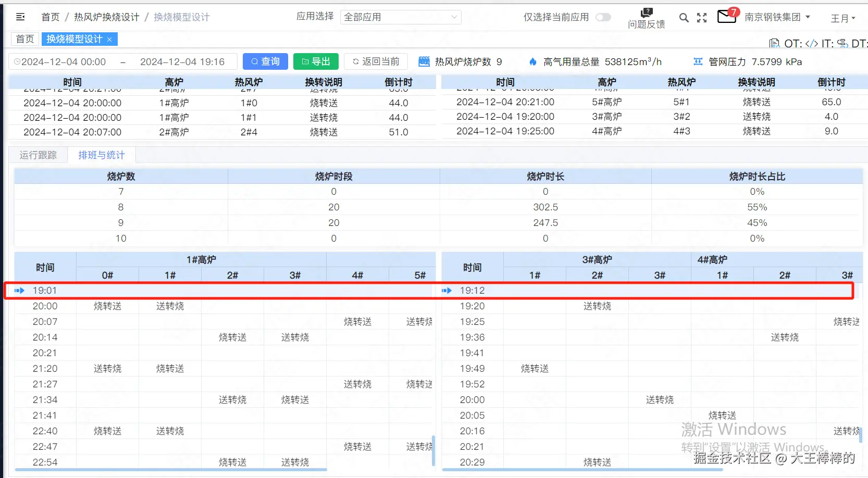This screenshot has height=478, width=868.
Task: Click the 55% ratio cell
Action: [757, 207]
